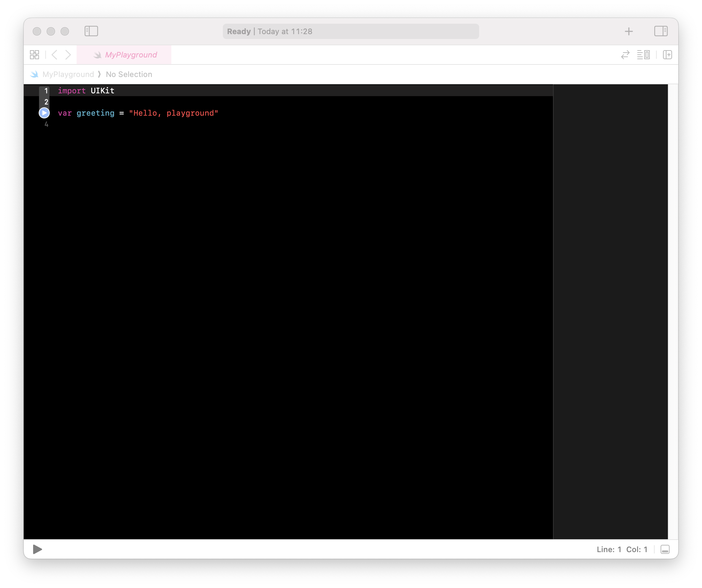Click No Selection in jump bar

(129, 74)
